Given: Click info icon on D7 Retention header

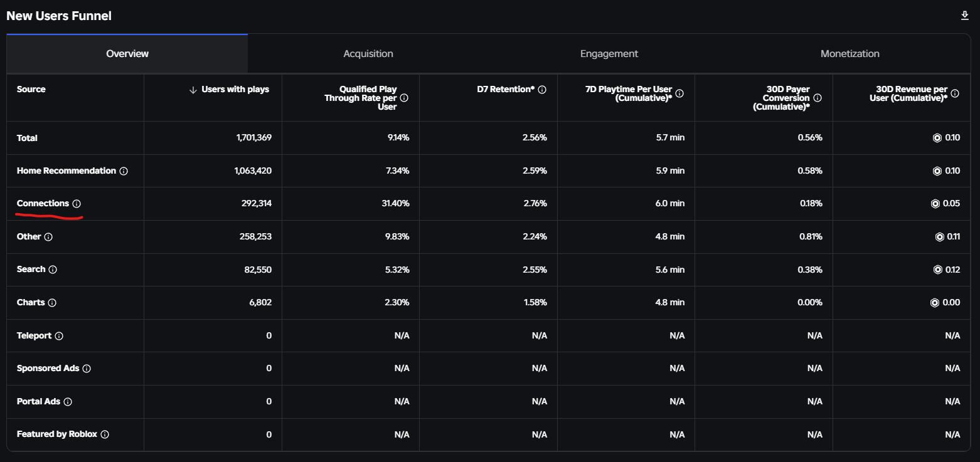Looking at the screenshot, I should coord(542,90).
